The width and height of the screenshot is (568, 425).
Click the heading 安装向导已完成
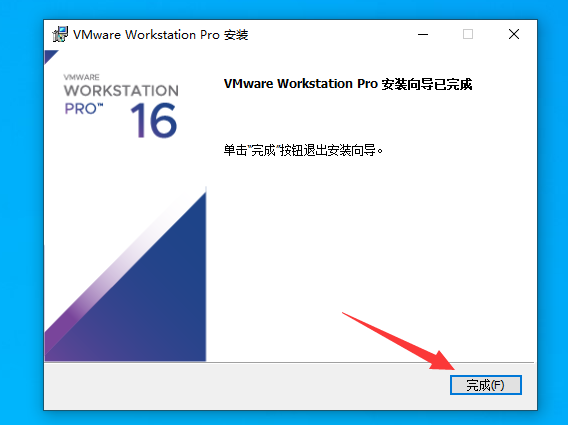click(427, 84)
